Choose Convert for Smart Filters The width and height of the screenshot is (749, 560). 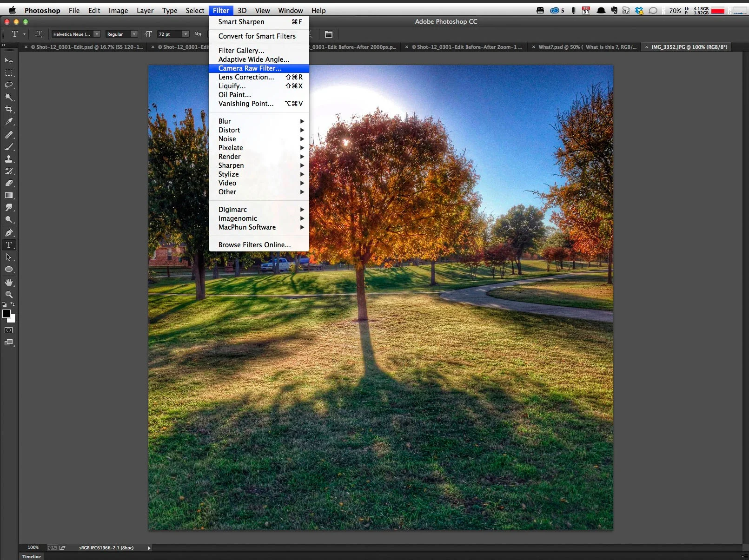pos(257,36)
